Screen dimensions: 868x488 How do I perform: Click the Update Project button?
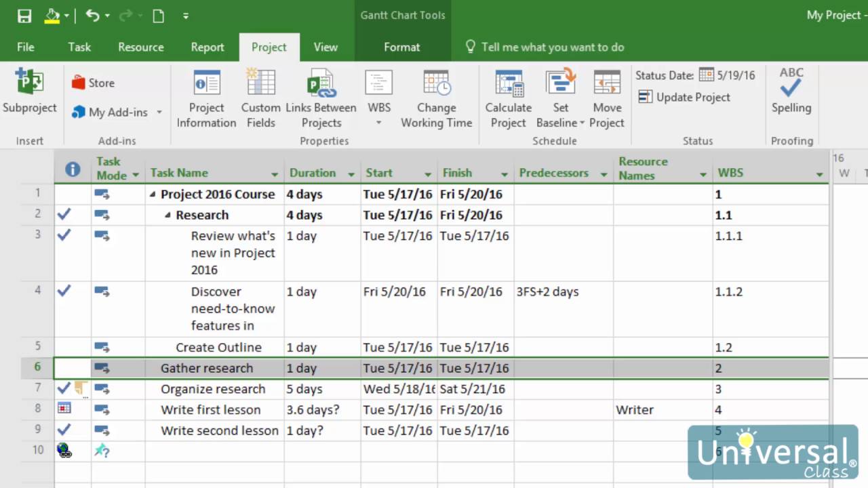point(684,97)
